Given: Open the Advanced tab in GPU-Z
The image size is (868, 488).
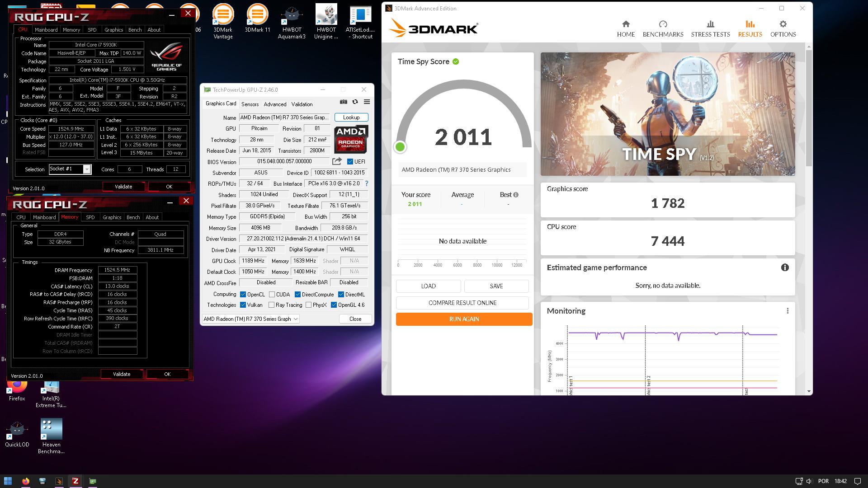Looking at the screenshot, I should pyautogui.click(x=275, y=104).
